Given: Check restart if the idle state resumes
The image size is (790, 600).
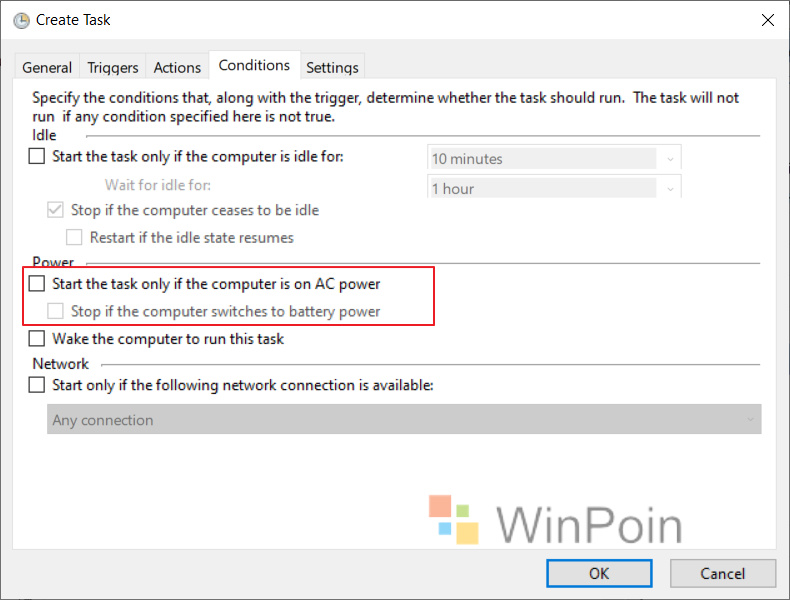Looking at the screenshot, I should pyautogui.click(x=74, y=237).
